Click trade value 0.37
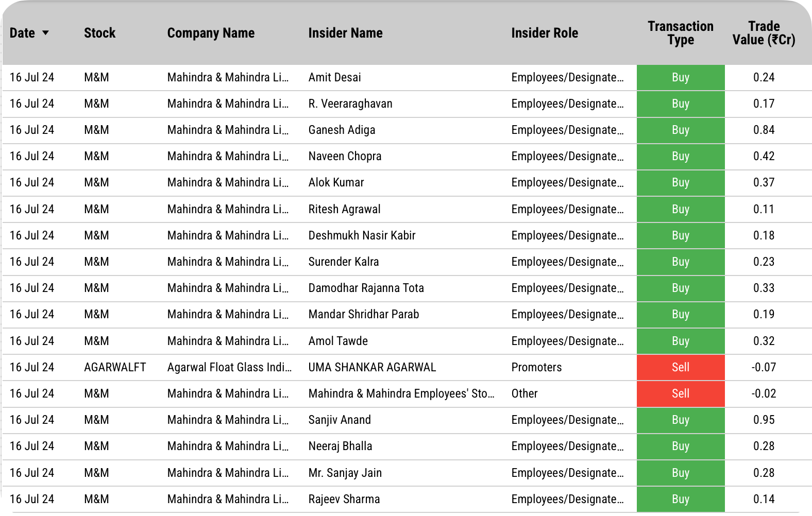This screenshot has height=516, width=812. [764, 182]
